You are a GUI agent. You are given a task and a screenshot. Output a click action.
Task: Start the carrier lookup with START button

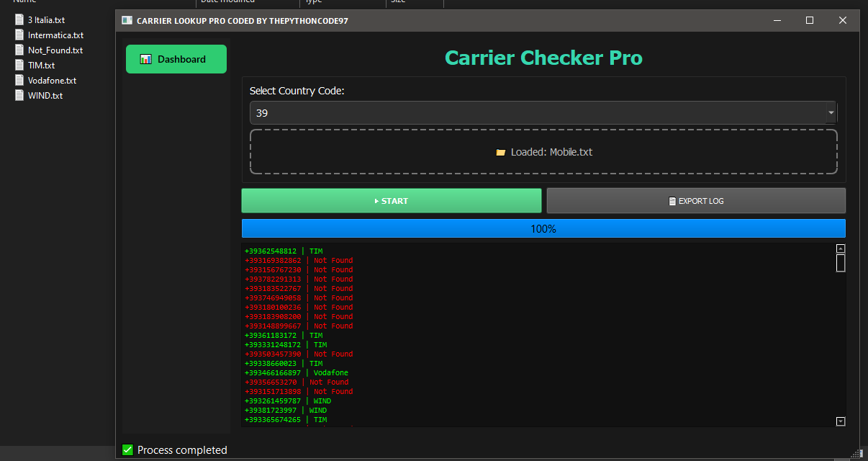pos(392,201)
